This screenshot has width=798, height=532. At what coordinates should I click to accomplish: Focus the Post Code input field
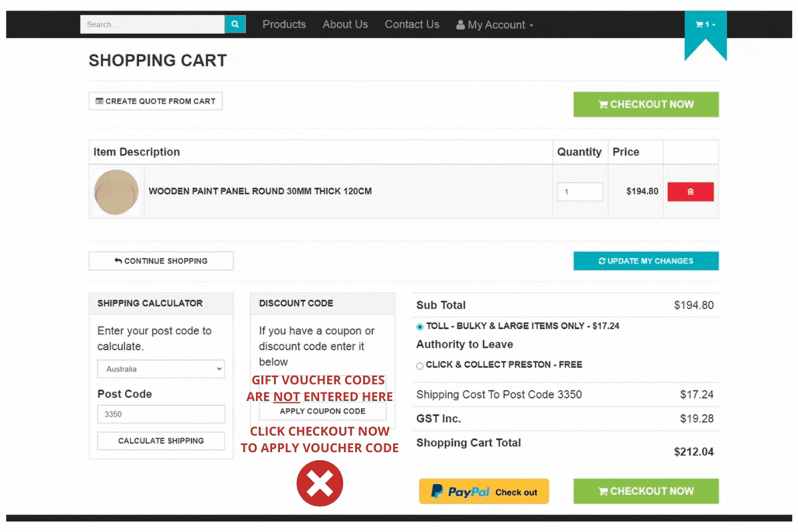click(161, 414)
